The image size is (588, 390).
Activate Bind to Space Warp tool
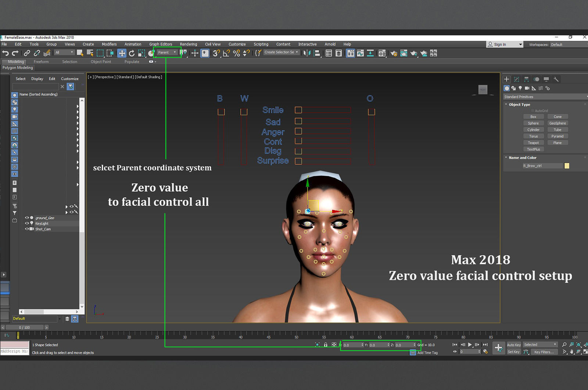tap(47, 53)
